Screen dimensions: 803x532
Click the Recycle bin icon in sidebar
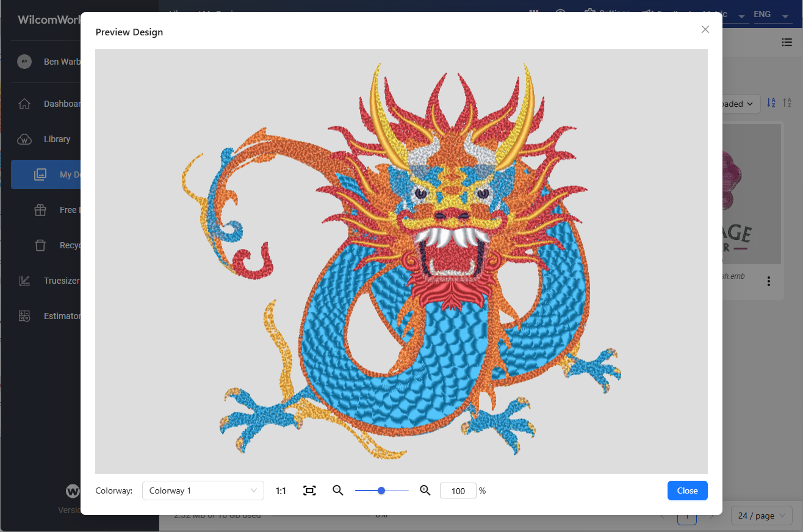tap(40, 245)
